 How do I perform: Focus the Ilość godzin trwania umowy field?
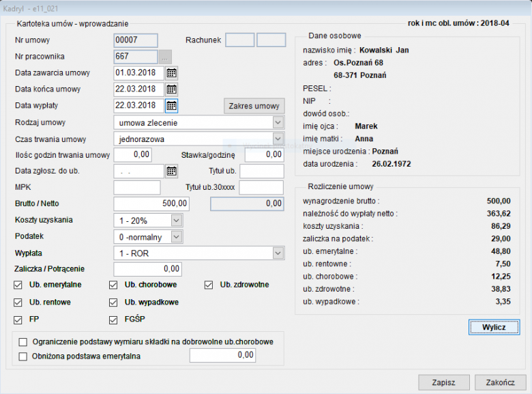tap(133, 155)
